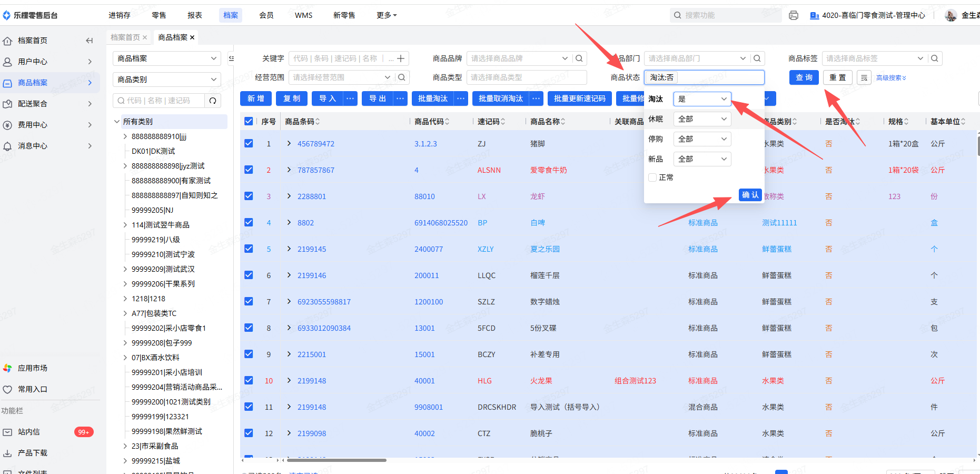This screenshot has height=474, width=980.
Task: Confirm status filter with 确认
Action: click(x=750, y=195)
